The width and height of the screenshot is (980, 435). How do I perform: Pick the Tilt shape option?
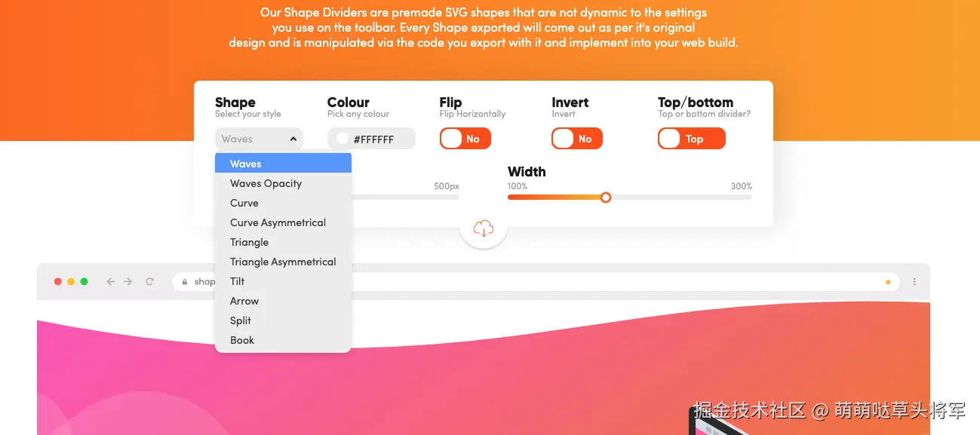coord(283,281)
